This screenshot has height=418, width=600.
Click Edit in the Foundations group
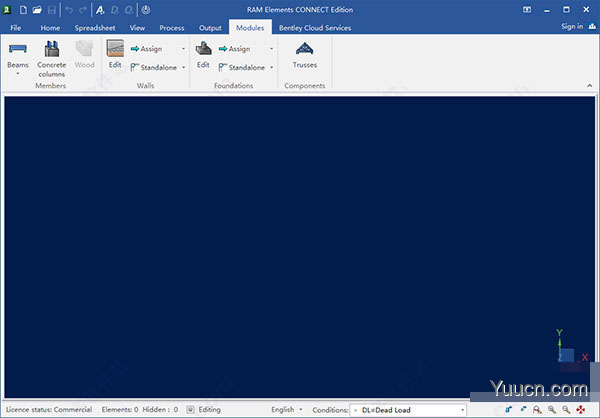(203, 55)
